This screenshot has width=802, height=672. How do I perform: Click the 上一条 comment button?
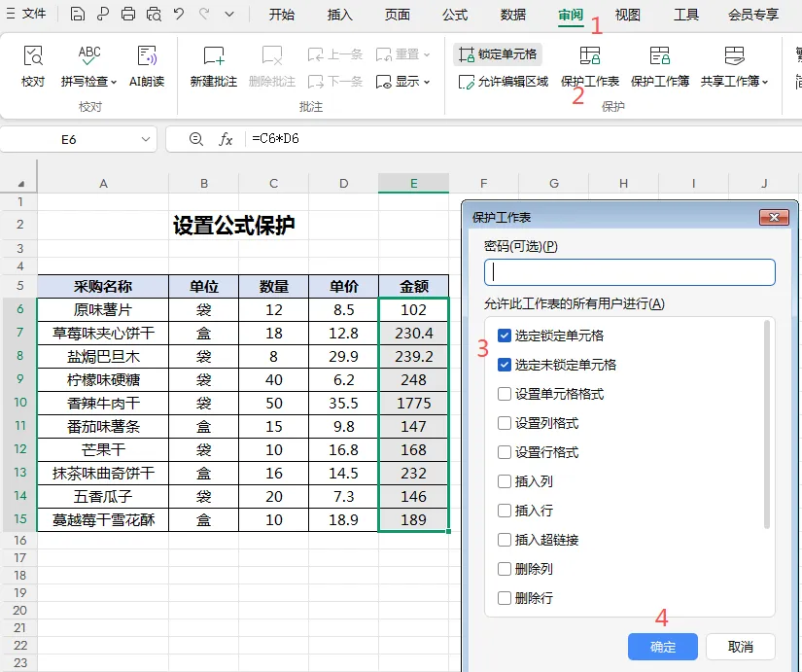(335, 54)
